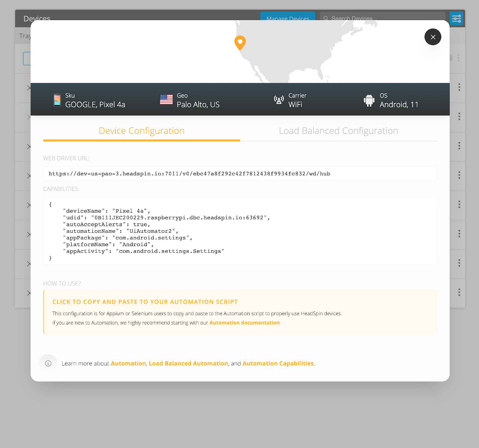
Task: Click the "Palo Alto, US" Geo value
Action: [x=198, y=105]
